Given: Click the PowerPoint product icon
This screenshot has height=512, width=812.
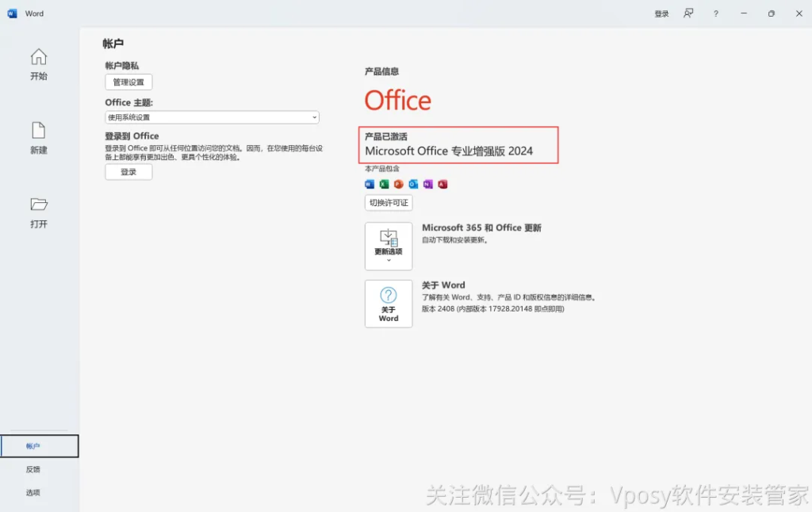Looking at the screenshot, I should point(398,185).
